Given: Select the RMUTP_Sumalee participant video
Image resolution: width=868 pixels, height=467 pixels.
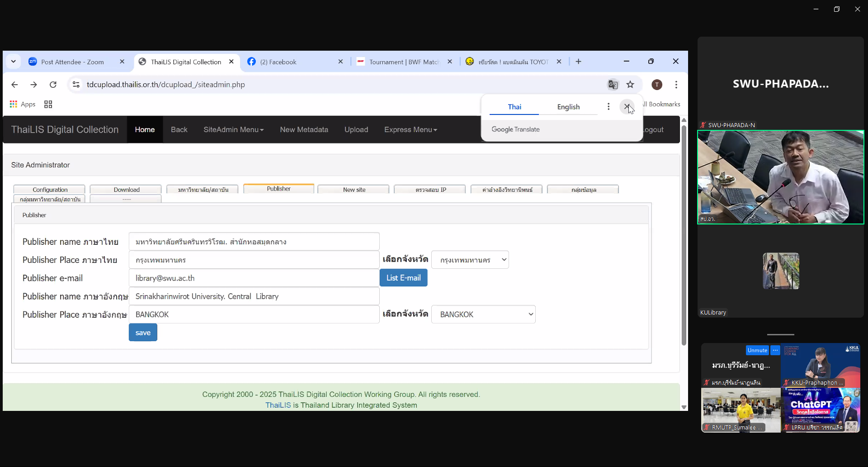Looking at the screenshot, I should tap(741, 410).
